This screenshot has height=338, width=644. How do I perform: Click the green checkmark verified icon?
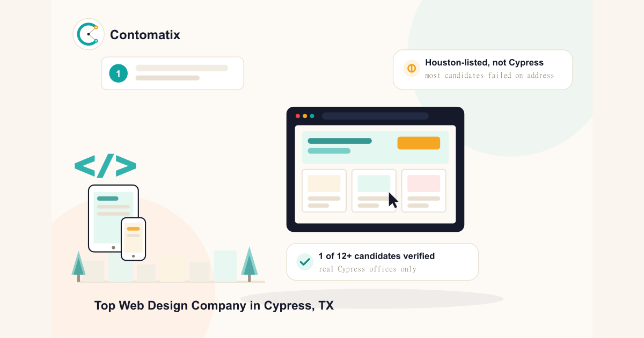[x=305, y=262]
